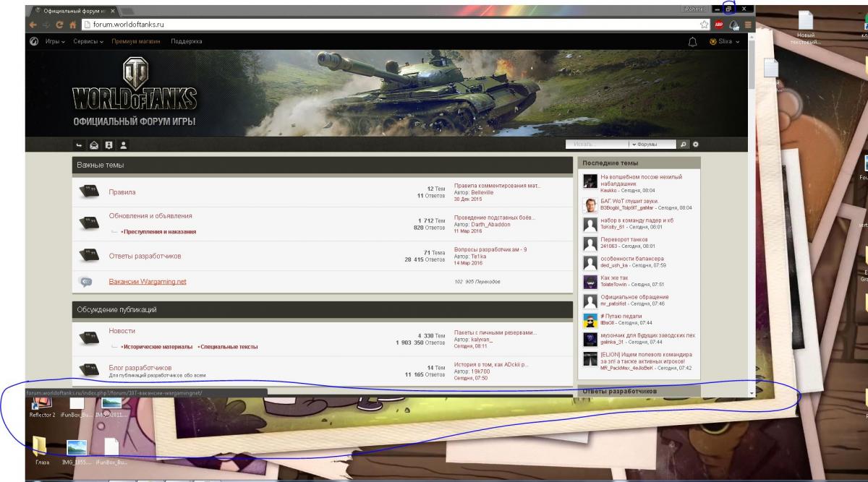Open Reflector 2 desktop shortcut
The height and width of the screenshot is (482, 868).
pos(42,408)
